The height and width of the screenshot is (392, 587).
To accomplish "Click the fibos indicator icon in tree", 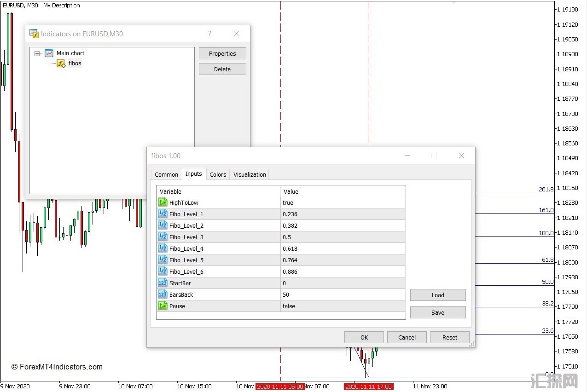I will [x=61, y=63].
